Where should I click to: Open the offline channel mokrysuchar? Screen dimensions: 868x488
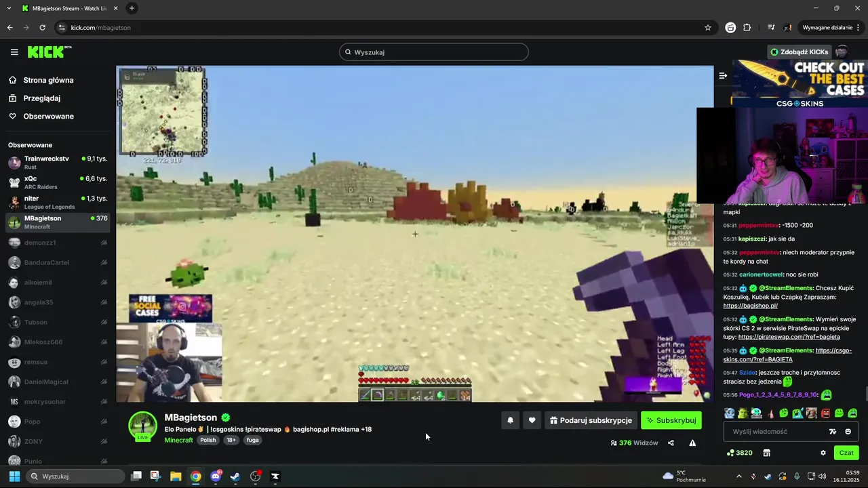pyautogui.click(x=58, y=402)
